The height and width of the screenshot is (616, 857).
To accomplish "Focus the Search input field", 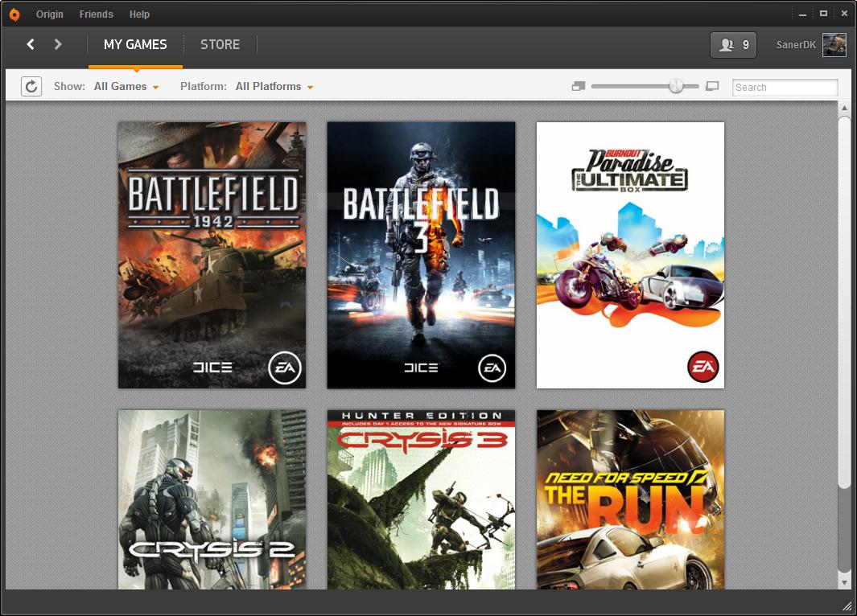I will [x=785, y=88].
